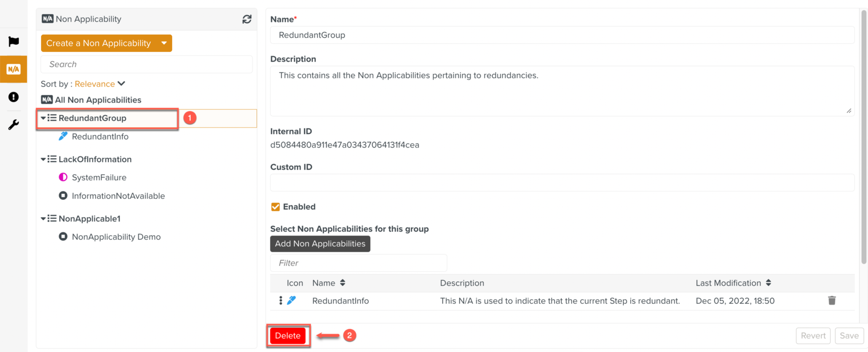Click the red Delete button
This screenshot has width=868, height=352.
tap(287, 336)
